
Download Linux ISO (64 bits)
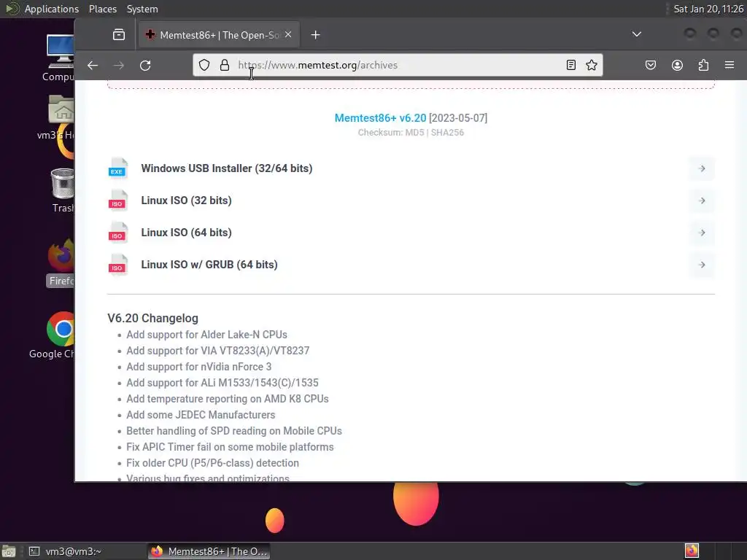point(186,233)
